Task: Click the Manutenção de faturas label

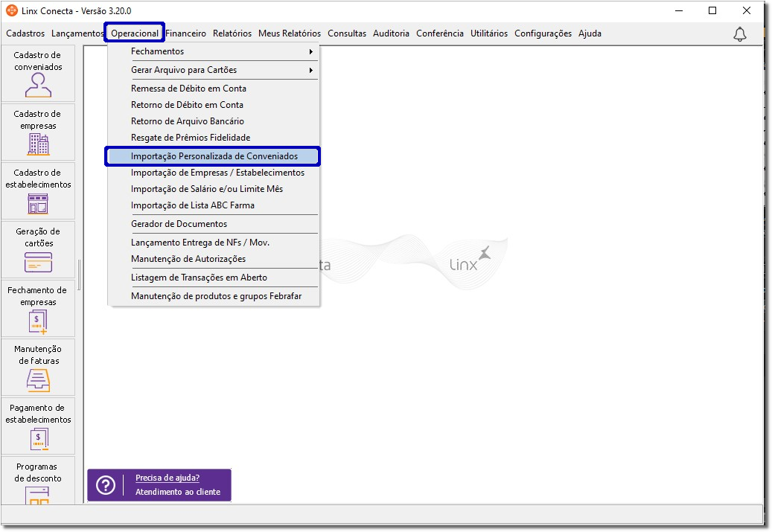Action: click(38, 355)
